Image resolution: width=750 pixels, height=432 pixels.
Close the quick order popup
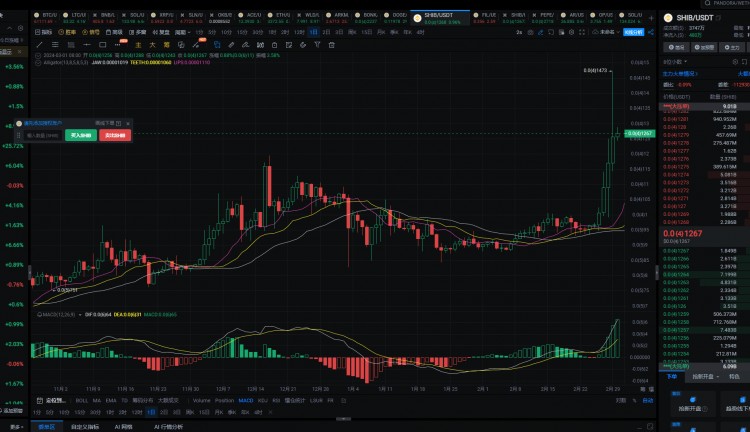(x=128, y=123)
